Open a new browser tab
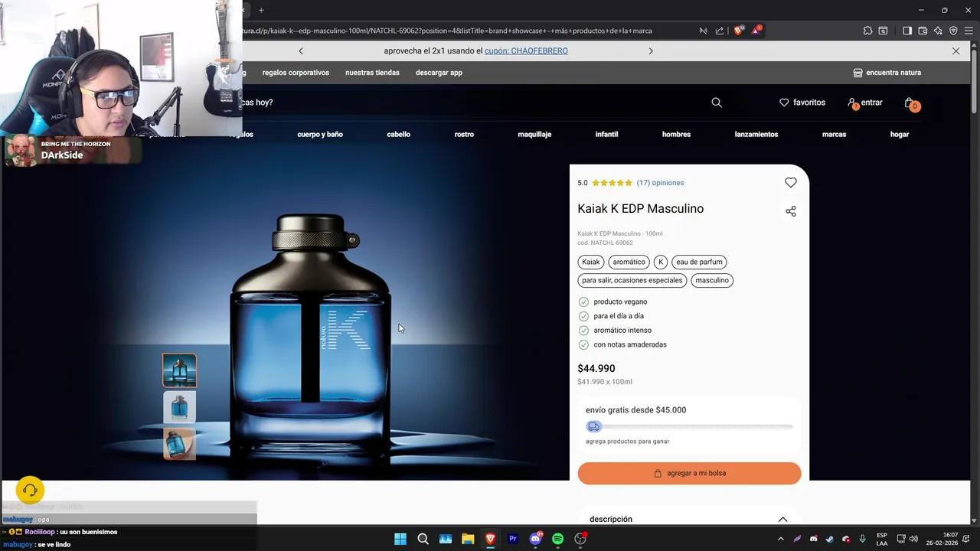The width and height of the screenshot is (980, 551). (x=261, y=10)
